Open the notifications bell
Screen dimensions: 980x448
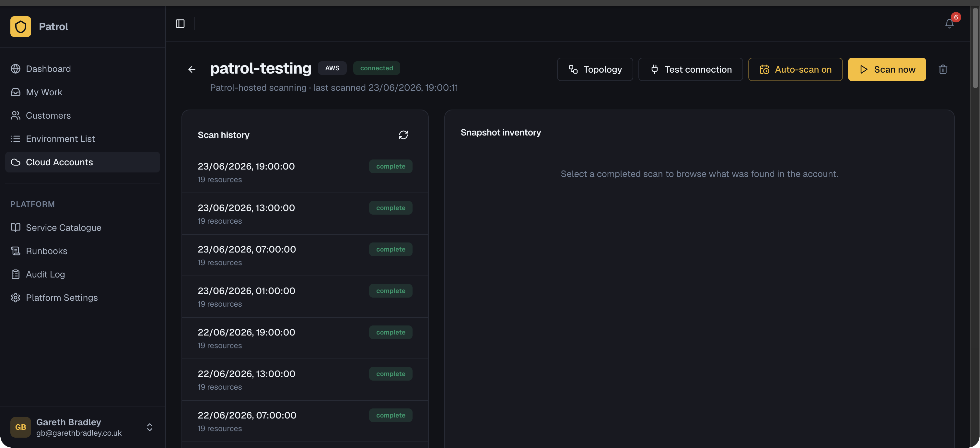click(x=949, y=24)
